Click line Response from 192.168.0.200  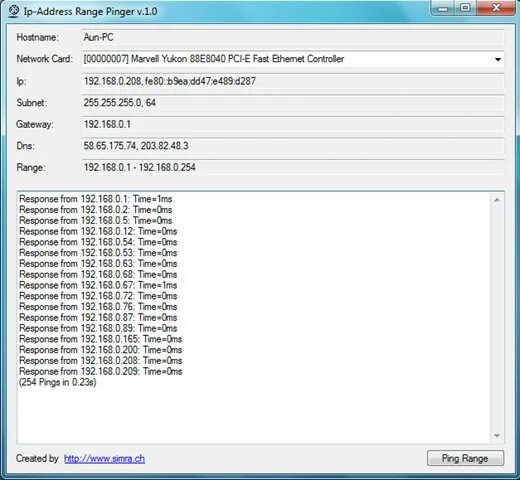coord(101,350)
